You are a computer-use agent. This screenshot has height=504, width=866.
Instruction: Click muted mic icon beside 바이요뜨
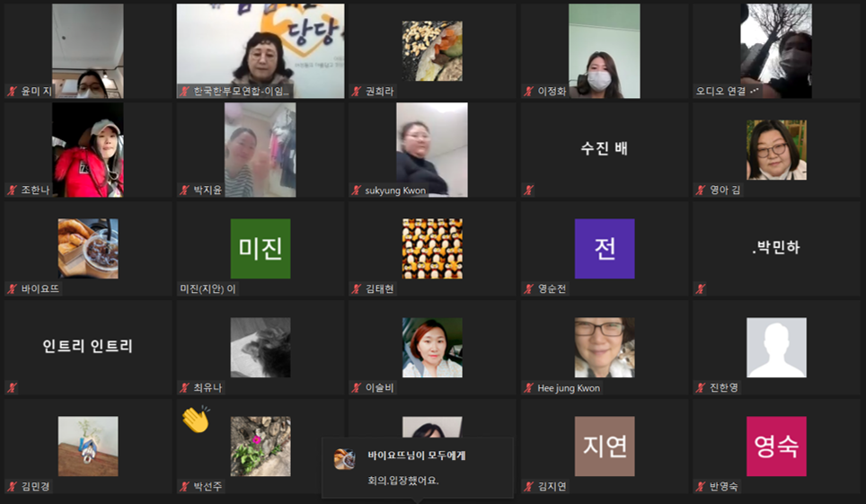coord(13,289)
